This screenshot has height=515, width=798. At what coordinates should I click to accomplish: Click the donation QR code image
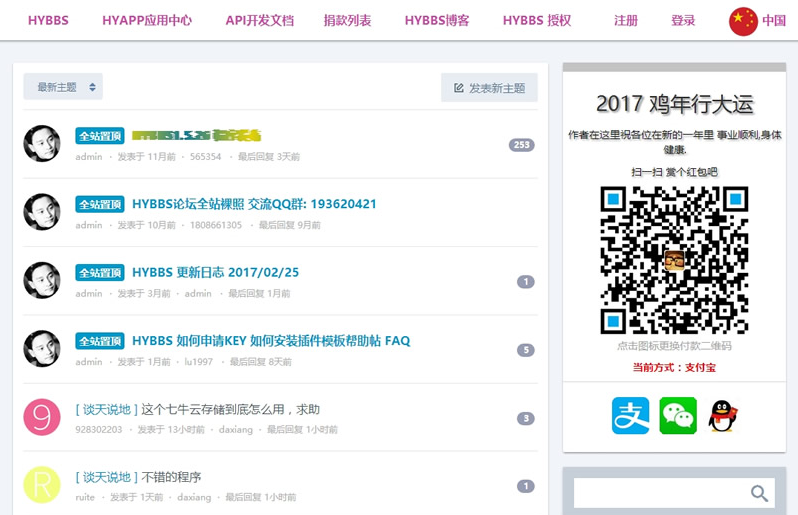(x=674, y=260)
